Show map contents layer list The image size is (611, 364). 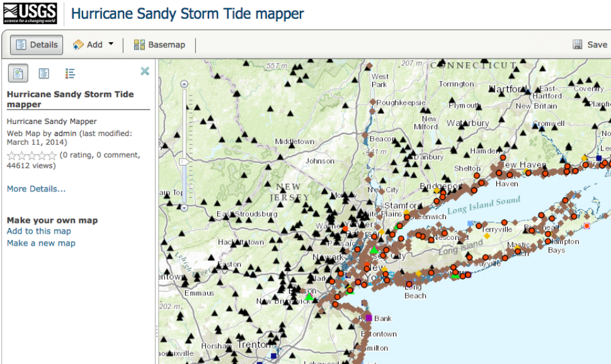44,74
